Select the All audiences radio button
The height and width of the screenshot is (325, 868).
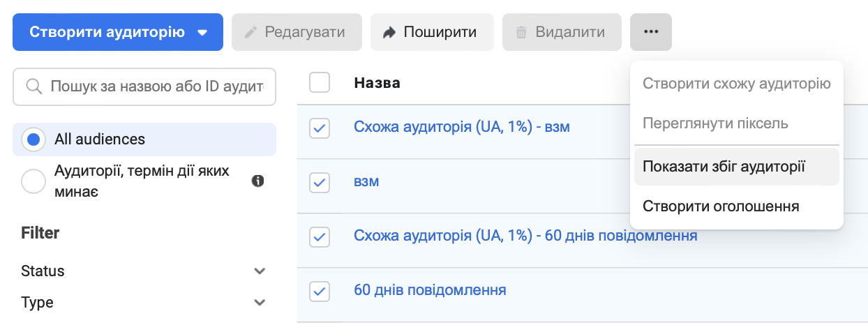[x=33, y=139]
